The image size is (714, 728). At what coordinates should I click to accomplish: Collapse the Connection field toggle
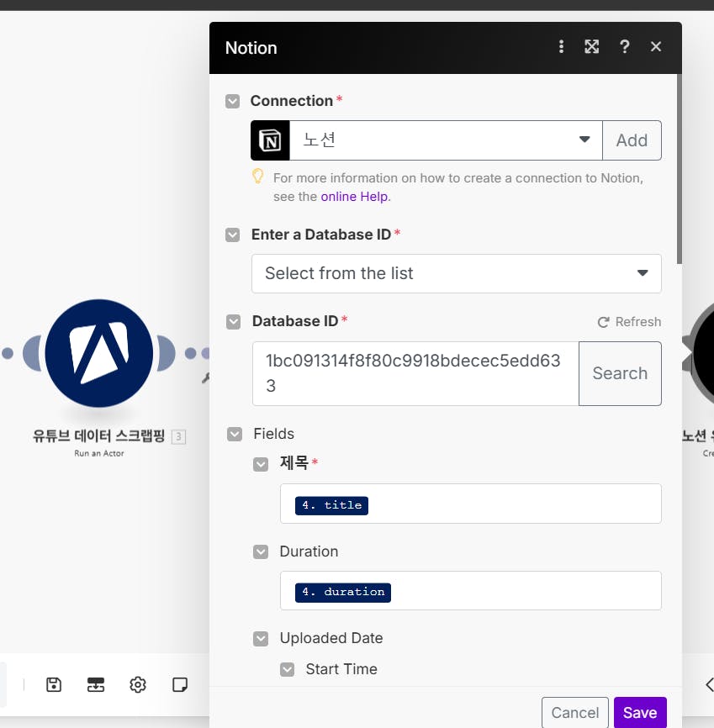click(x=232, y=101)
